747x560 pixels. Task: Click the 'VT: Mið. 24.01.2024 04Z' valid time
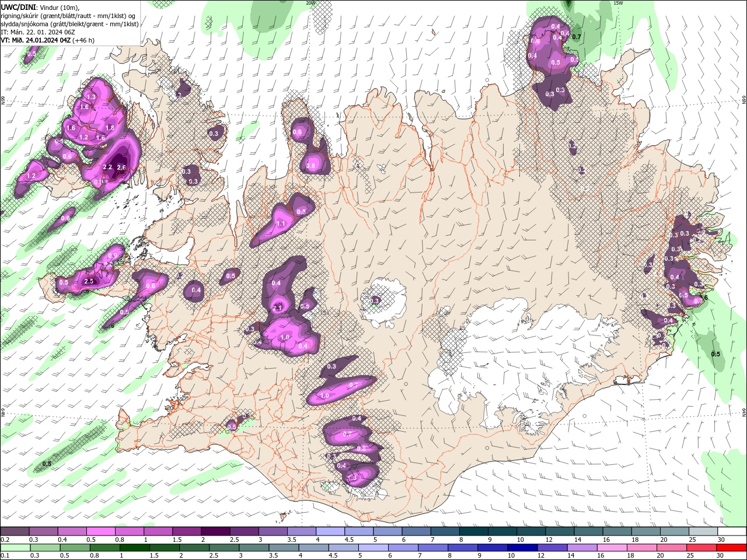pos(36,40)
